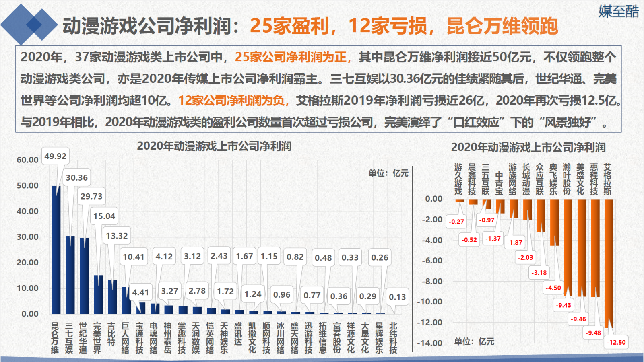Click the -8.00 axis tick label
Screen dimensions: 644x362
tap(432, 281)
